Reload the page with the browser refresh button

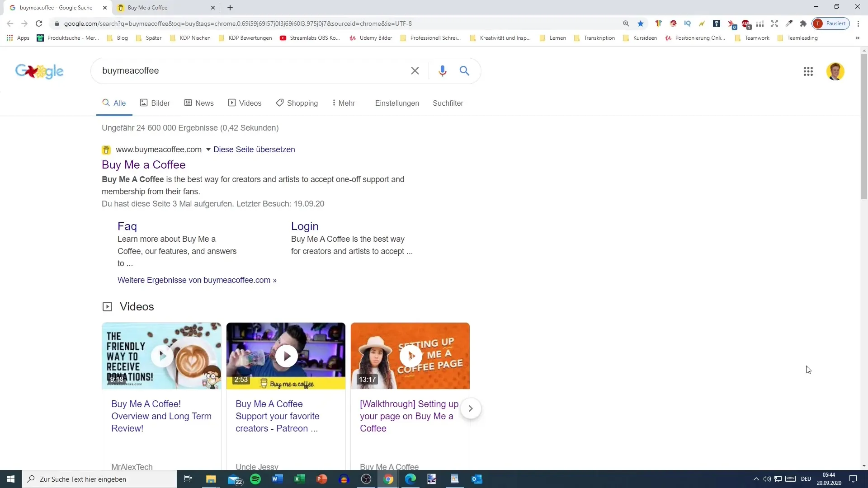pyautogui.click(x=39, y=23)
